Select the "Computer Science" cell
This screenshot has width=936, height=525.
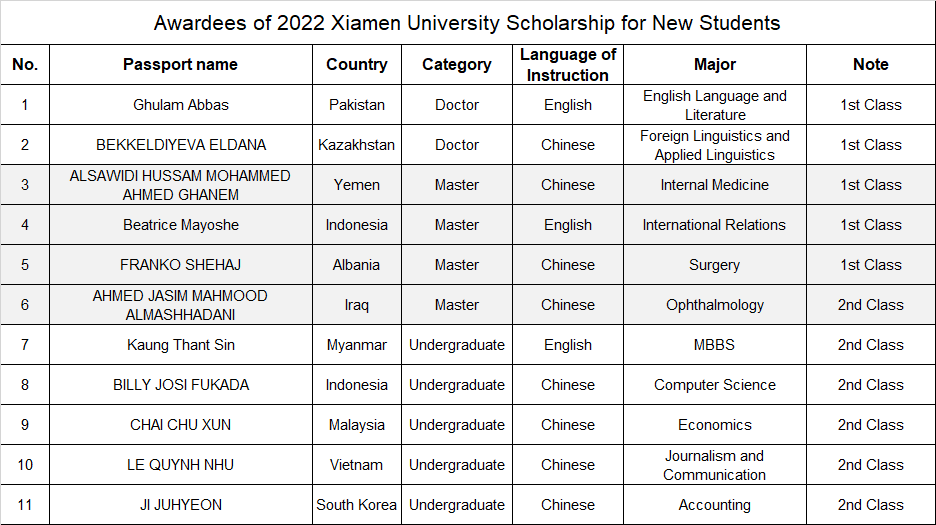pos(714,385)
